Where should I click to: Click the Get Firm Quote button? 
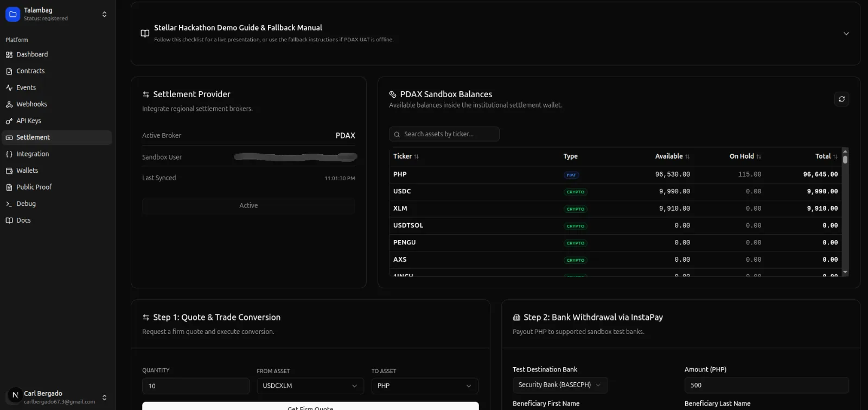(310, 406)
